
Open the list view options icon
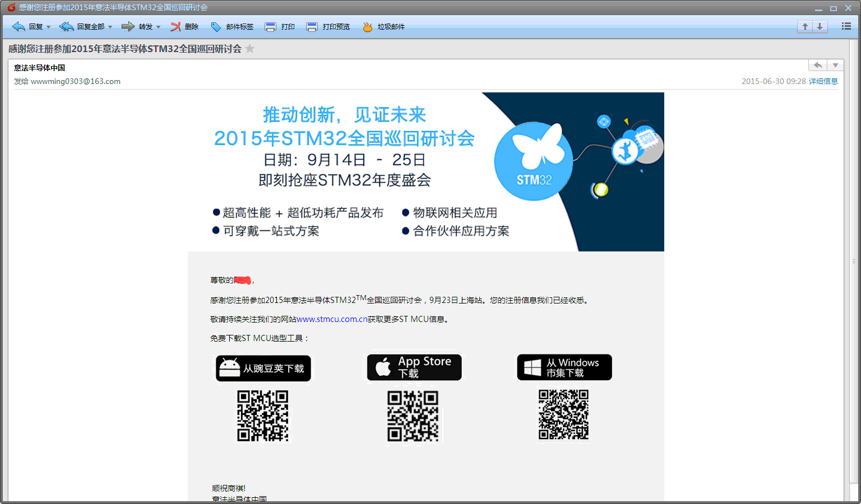846,26
